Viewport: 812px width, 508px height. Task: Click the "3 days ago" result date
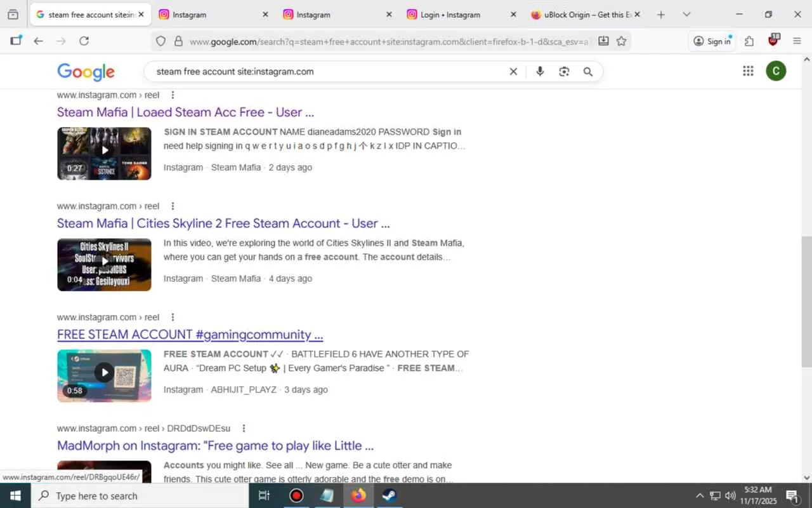coord(306,390)
